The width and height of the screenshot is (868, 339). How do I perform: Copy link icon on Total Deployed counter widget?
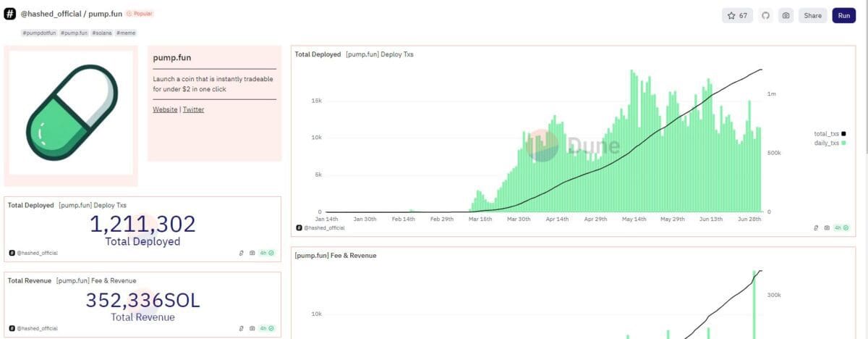tap(241, 253)
